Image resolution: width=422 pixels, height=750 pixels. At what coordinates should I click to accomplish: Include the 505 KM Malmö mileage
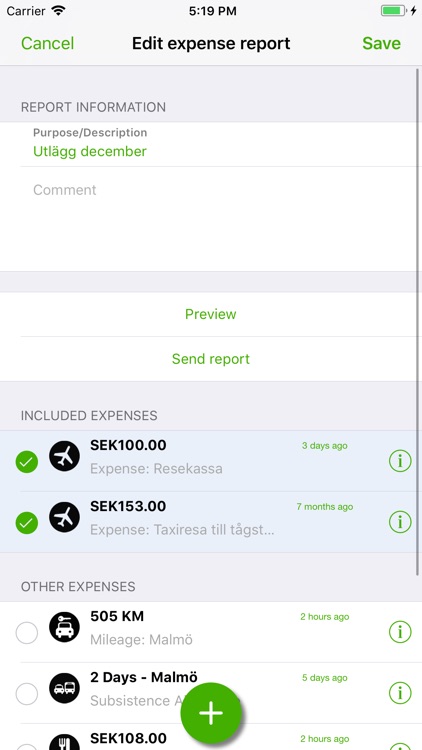pos(27,633)
